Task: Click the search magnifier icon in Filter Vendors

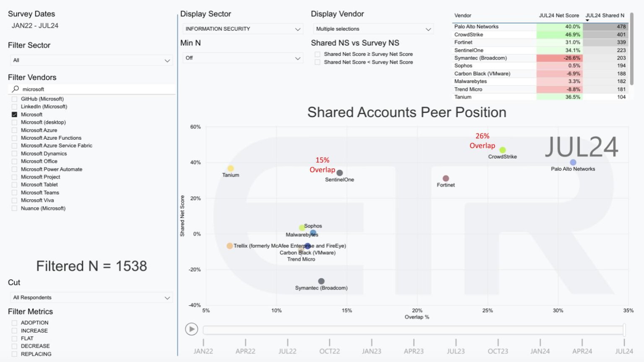Action: point(16,89)
